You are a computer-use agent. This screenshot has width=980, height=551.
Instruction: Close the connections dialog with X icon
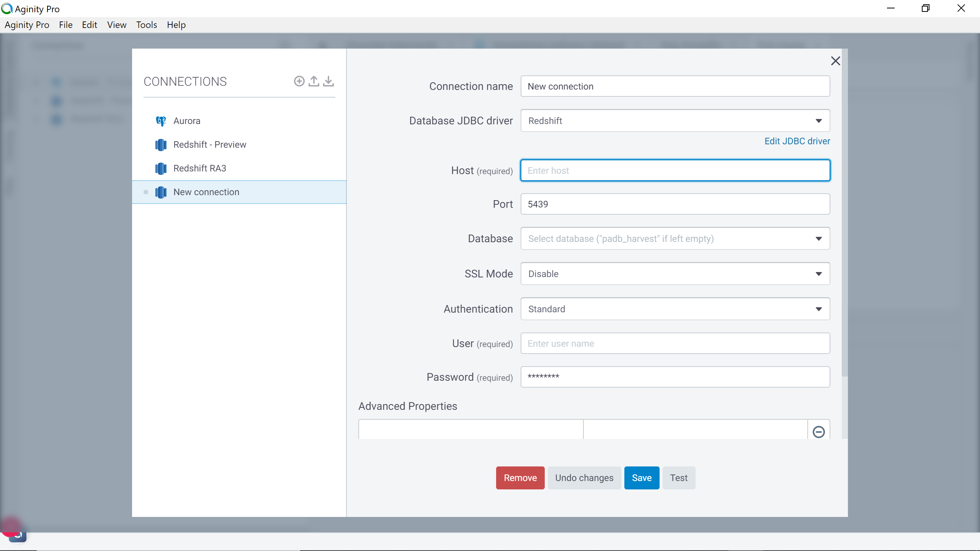(x=835, y=61)
